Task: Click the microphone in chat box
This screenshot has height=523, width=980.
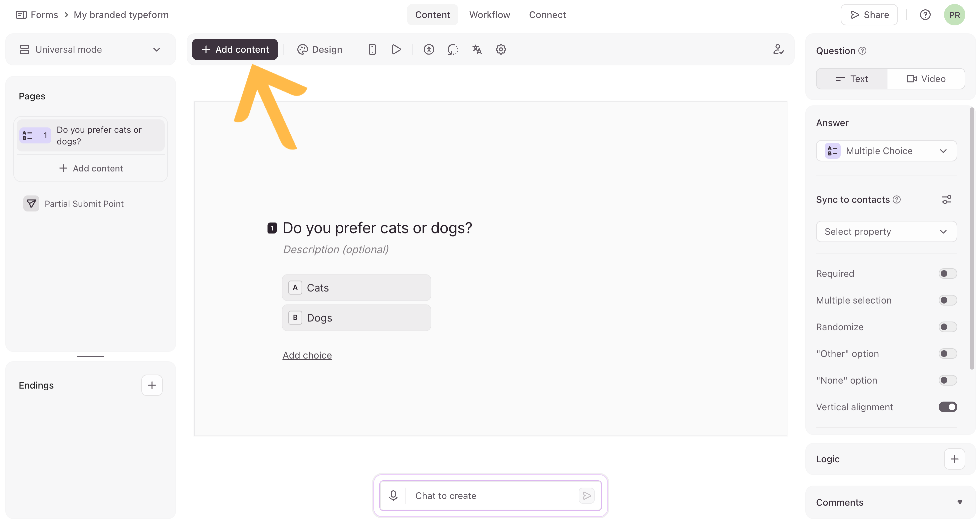Action: click(x=393, y=495)
